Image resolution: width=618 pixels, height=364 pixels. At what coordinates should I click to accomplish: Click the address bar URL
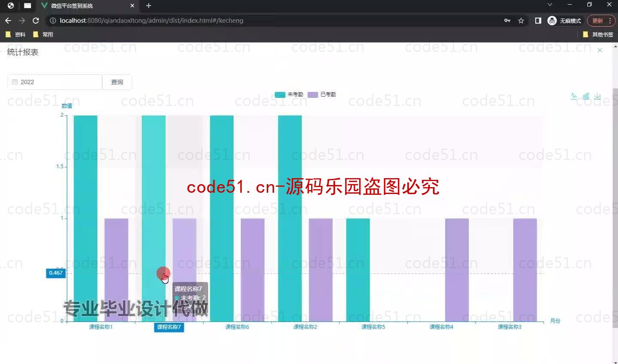pos(151,21)
